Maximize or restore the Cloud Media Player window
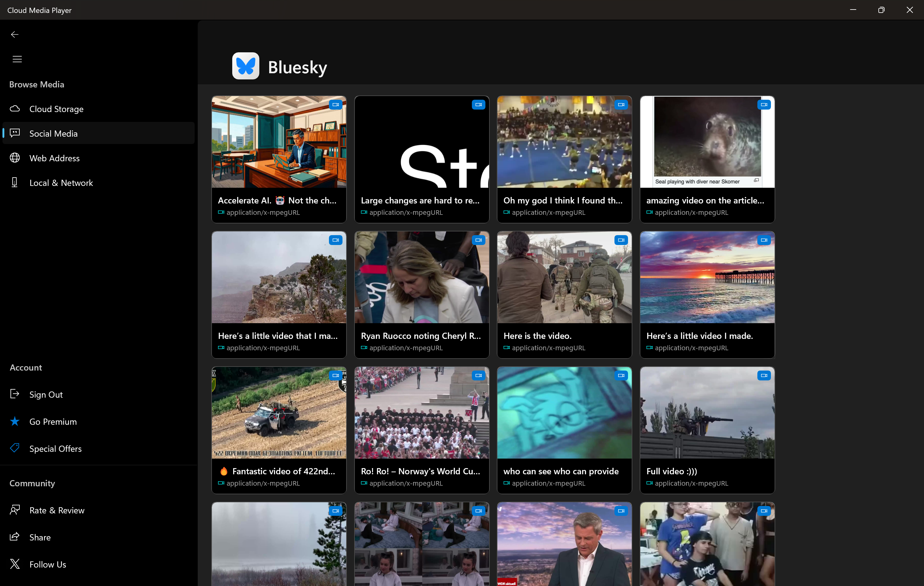The width and height of the screenshot is (924, 586). click(x=881, y=10)
